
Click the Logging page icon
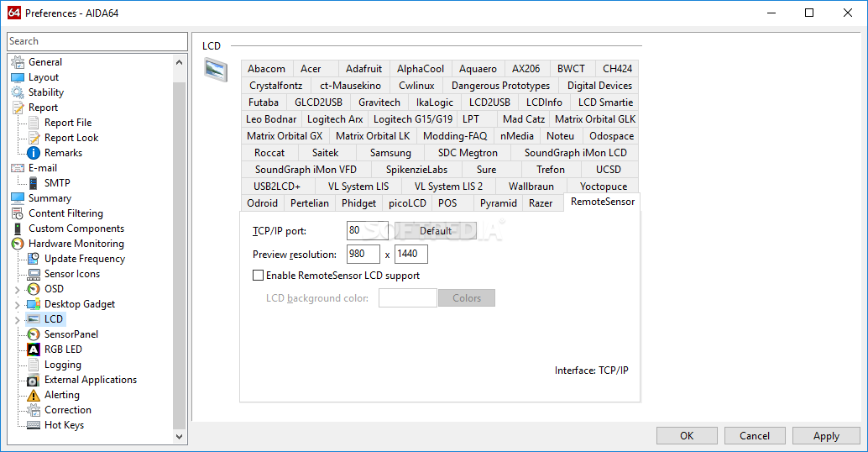pos(34,365)
